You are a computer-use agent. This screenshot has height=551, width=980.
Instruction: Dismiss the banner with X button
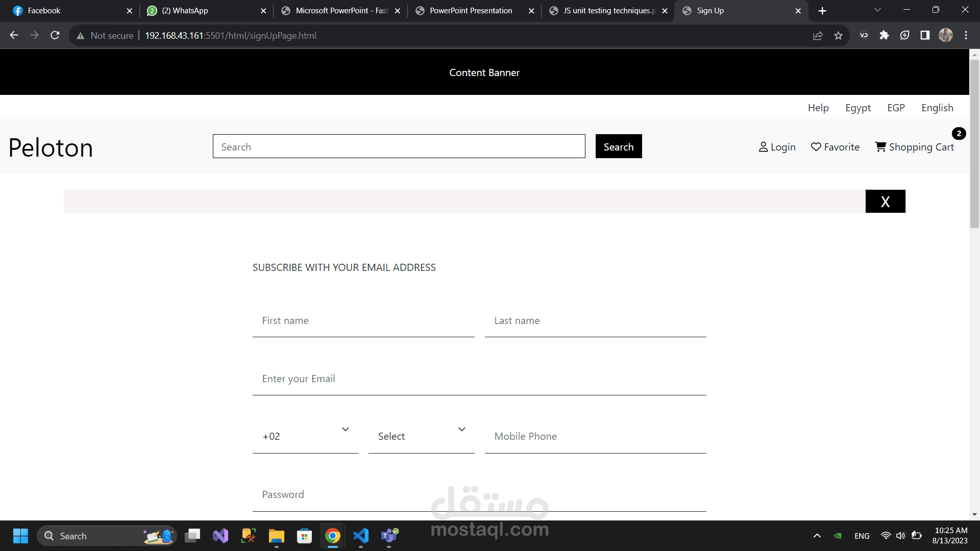click(x=885, y=202)
